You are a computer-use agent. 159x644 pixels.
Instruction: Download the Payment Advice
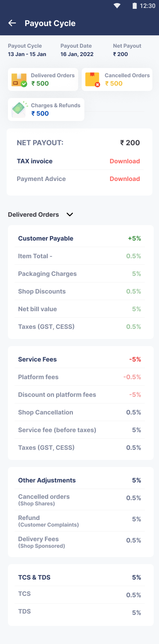(x=125, y=179)
